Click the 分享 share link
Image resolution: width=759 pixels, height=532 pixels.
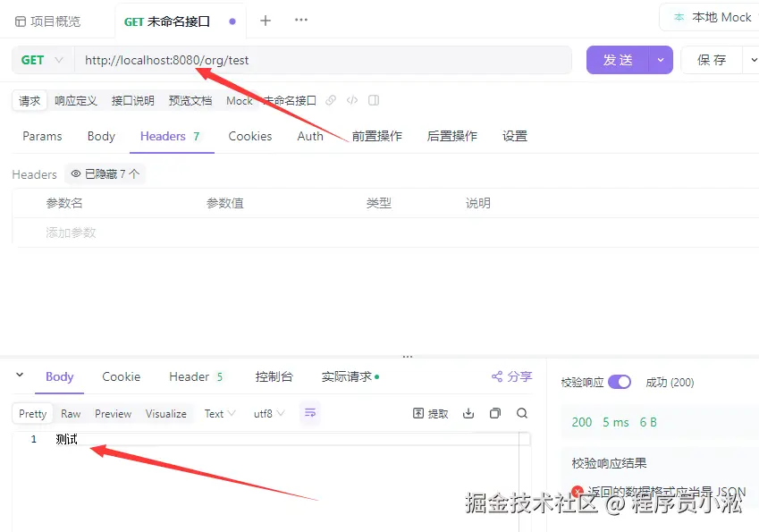[511, 376]
